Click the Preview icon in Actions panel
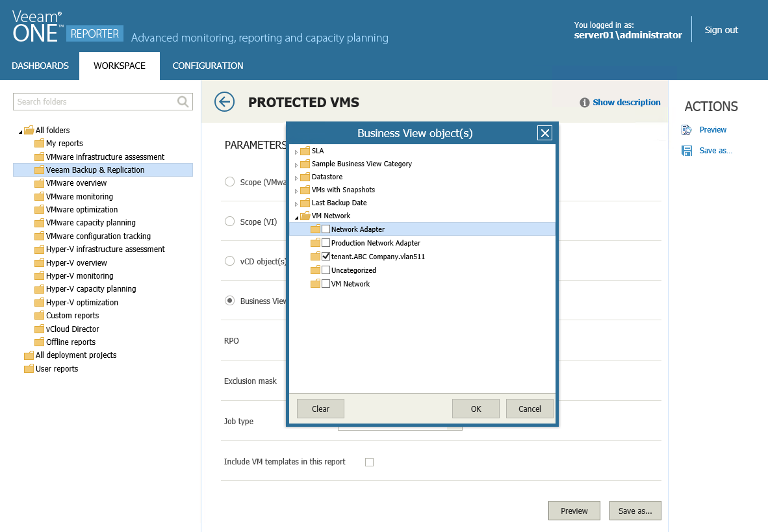The image size is (768, 532). 686,130
